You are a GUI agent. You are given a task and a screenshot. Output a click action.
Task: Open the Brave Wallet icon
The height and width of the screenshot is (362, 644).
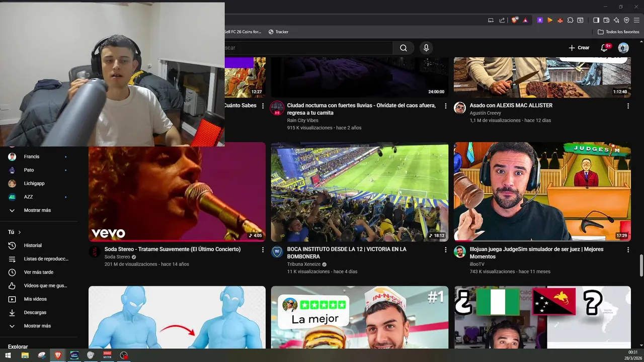click(606, 20)
